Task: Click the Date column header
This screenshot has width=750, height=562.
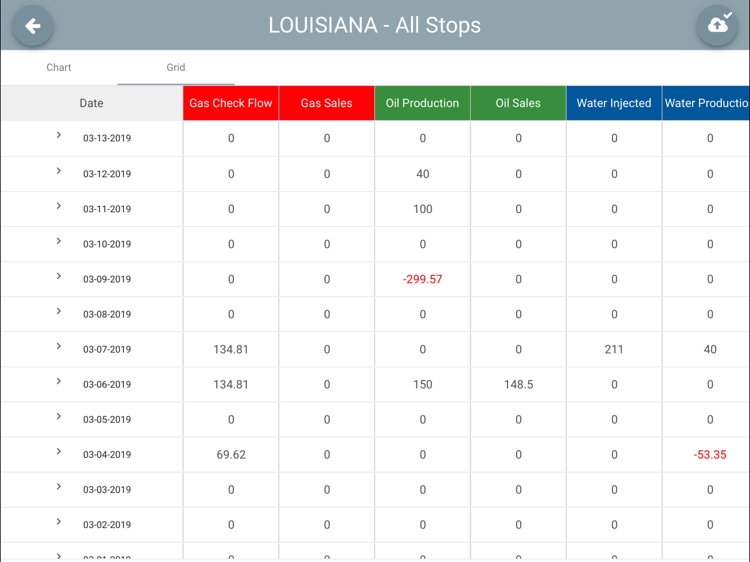Action: 92,103
